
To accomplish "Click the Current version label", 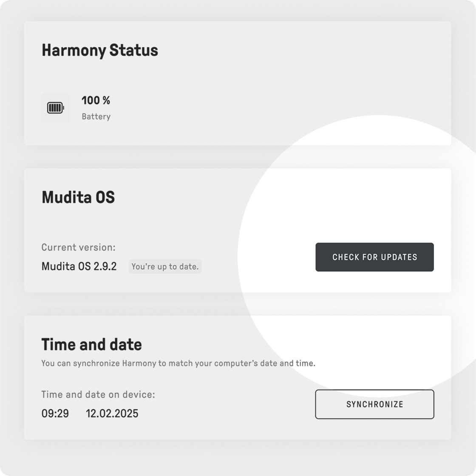I will pos(78,247).
